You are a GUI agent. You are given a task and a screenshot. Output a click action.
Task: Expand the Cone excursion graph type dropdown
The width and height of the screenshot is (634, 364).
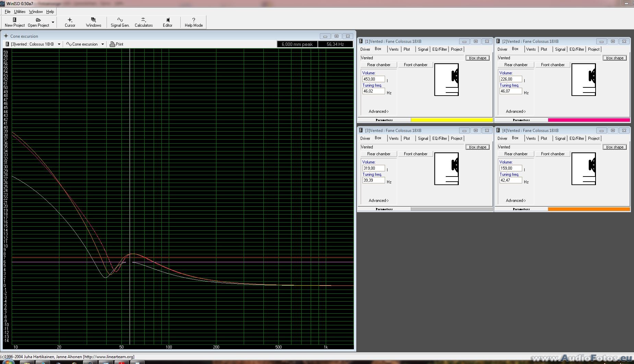(103, 44)
